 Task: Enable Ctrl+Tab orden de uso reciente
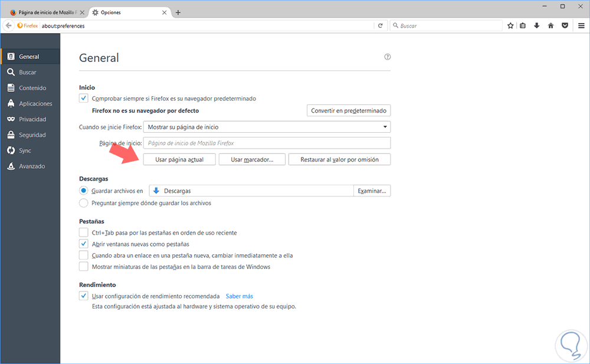pyautogui.click(x=84, y=232)
